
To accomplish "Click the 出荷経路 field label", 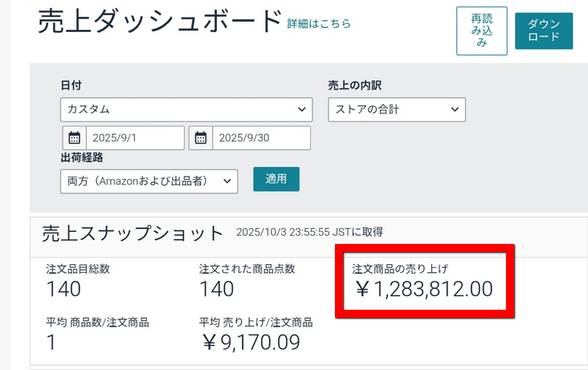I will pos(81,158).
